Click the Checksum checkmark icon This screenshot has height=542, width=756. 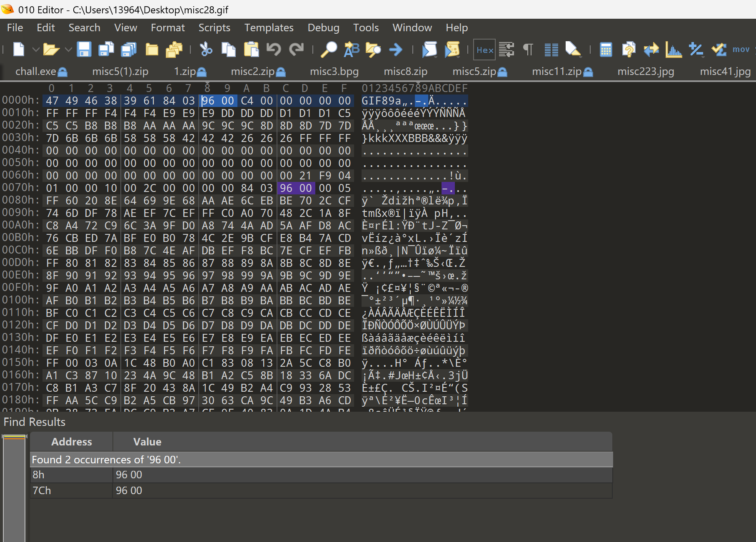point(719,50)
